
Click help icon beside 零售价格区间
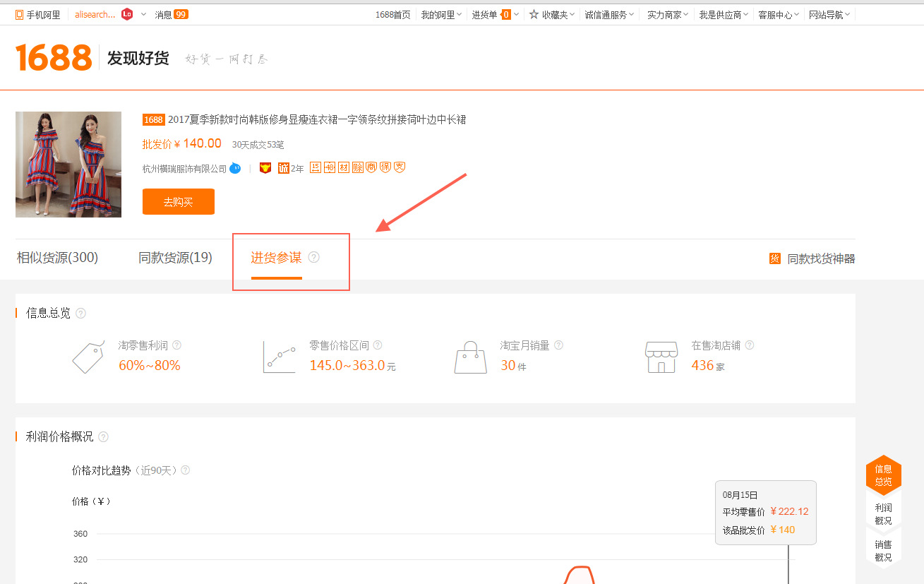[378, 345]
